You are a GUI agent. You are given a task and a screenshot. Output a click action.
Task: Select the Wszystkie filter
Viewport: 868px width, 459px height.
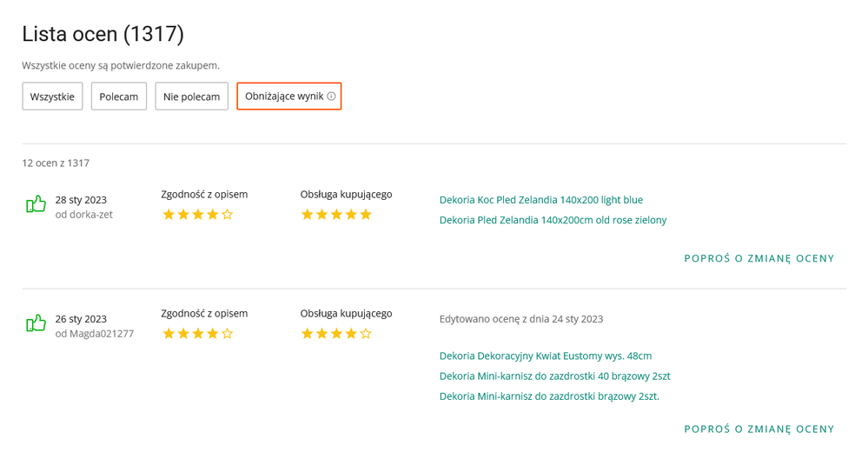53,96
